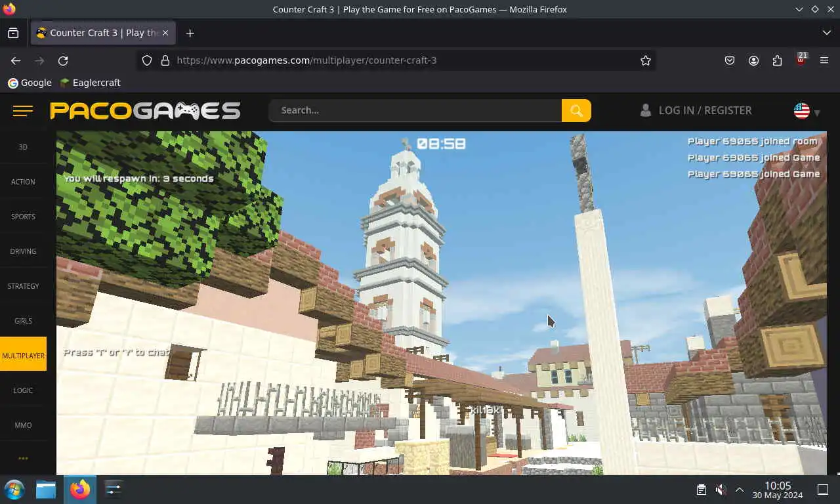Open Eaglercraft bookmark
The height and width of the screenshot is (504, 840).
[90, 83]
